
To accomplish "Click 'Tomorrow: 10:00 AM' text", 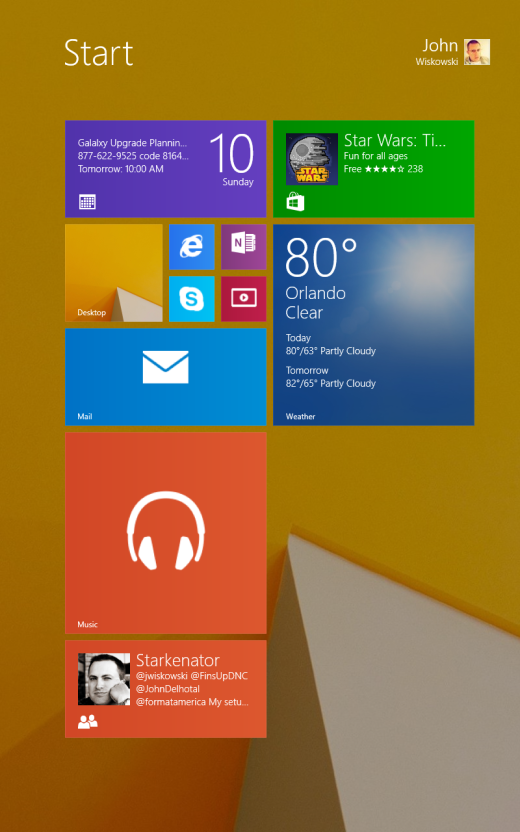I will tap(120, 169).
